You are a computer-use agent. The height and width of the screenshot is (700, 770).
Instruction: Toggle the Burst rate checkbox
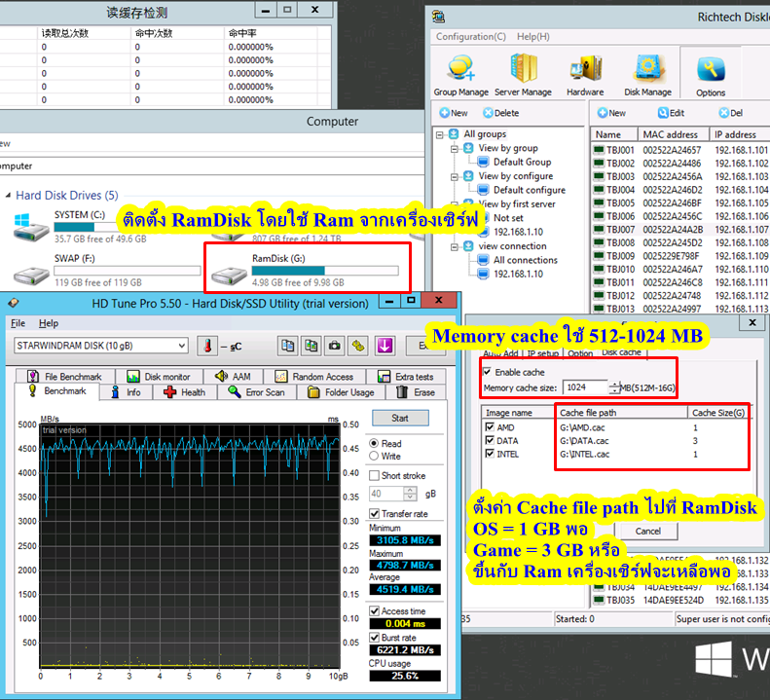click(x=374, y=637)
